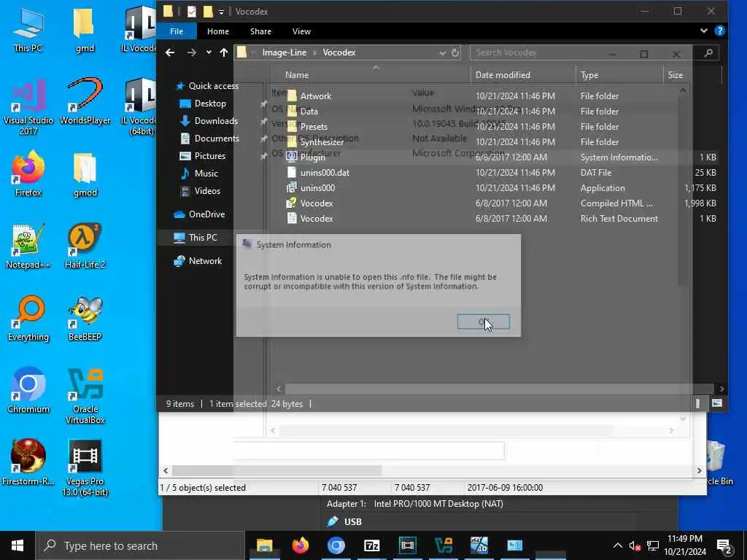This screenshot has width=747, height=560.
Task: Click Image-Line in the address breadcrumb
Action: tap(285, 52)
